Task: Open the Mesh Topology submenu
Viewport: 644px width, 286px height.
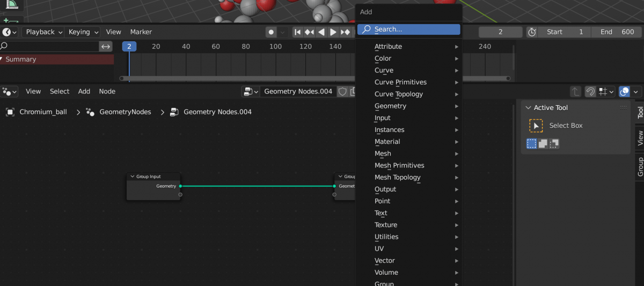Action: click(408, 178)
